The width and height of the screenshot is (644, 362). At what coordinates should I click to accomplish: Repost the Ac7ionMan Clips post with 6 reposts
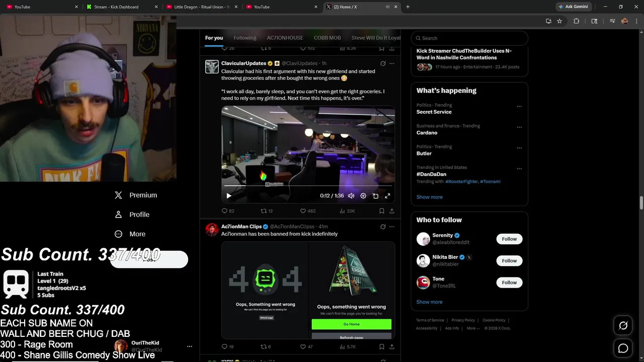point(266,346)
